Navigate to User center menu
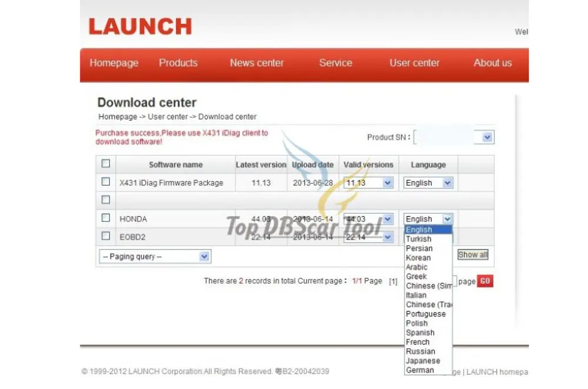 (415, 63)
